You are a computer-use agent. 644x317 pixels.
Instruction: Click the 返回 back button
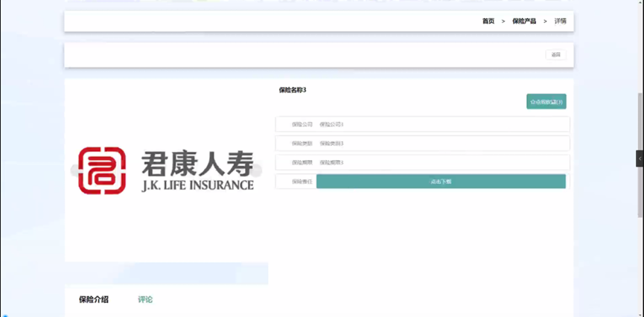(555, 54)
